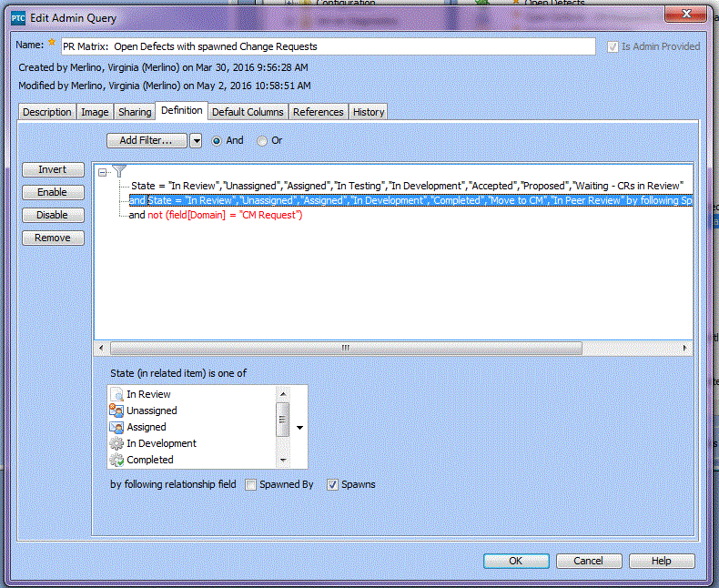The image size is (719, 588).
Task: Switch to the Image tab
Action: pyautogui.click(x=95, y=112)
